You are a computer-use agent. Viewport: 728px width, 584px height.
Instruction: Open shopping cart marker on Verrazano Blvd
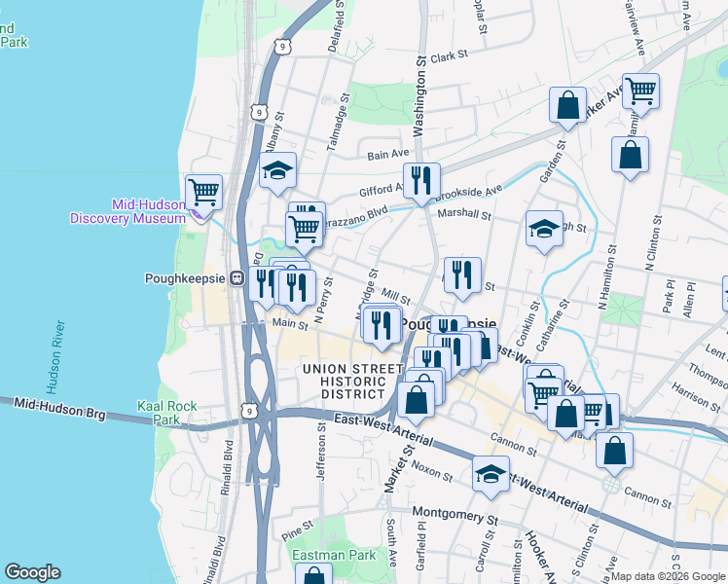pos(304,230)
